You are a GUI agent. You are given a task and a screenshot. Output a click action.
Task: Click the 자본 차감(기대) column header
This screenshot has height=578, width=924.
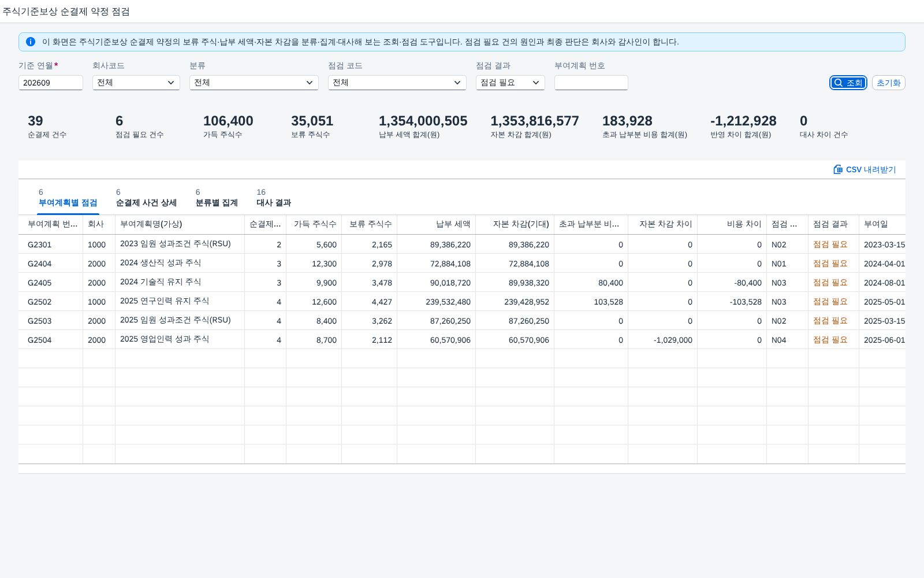(x=515, y=224)
